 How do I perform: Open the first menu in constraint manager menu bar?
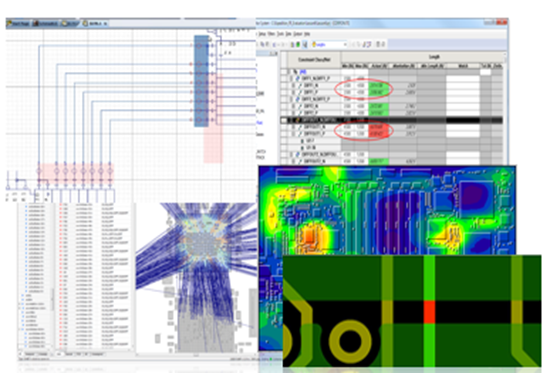coord(262,34)
